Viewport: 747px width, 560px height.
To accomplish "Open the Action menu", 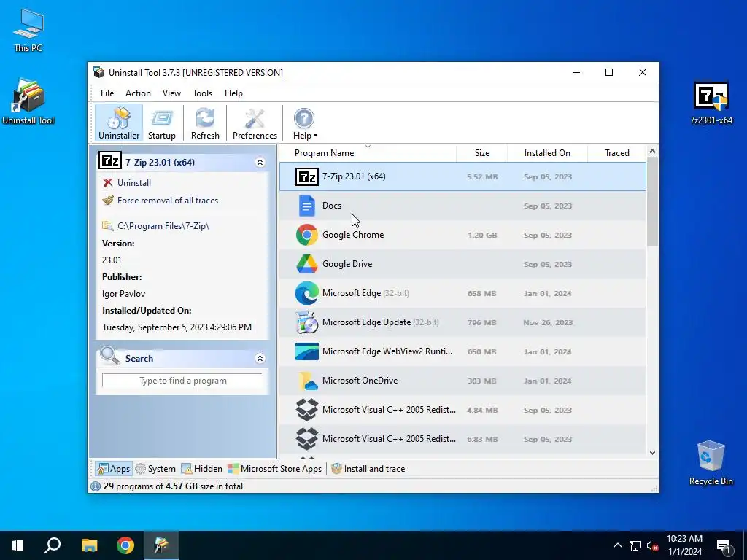I will pyautogui.click(x=138, y=93).
